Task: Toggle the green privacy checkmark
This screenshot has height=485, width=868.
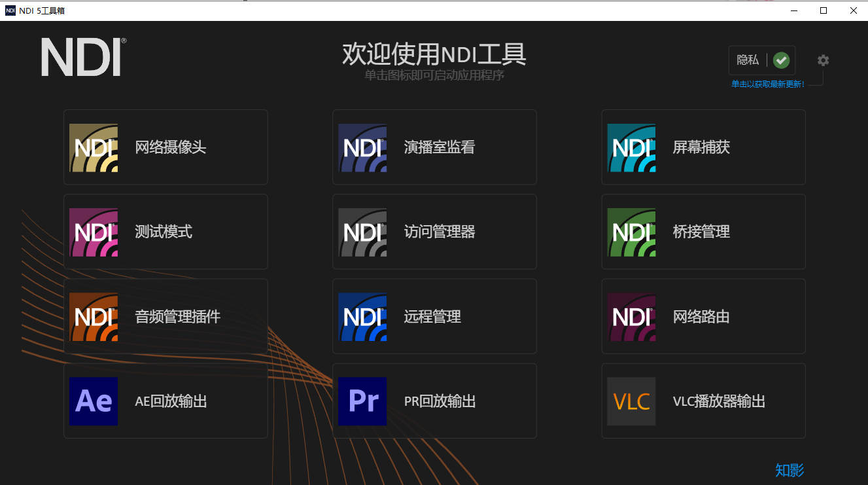Action: click(x=781, y=60)
